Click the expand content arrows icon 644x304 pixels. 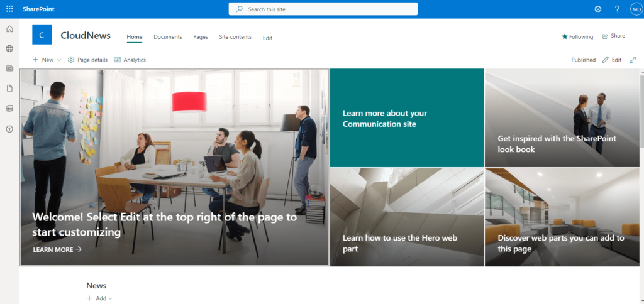[633, 60]
